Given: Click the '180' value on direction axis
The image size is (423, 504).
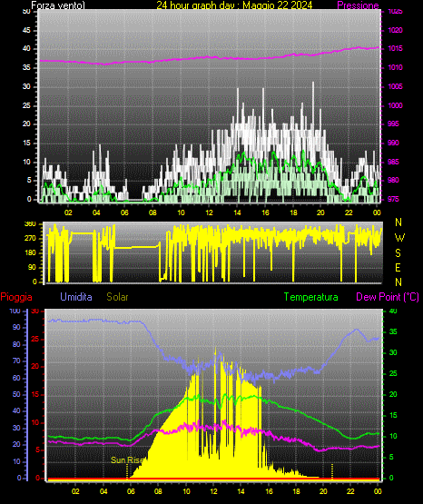Looking at the screenshot, I should pyautogui.click(x=30, y=253).
